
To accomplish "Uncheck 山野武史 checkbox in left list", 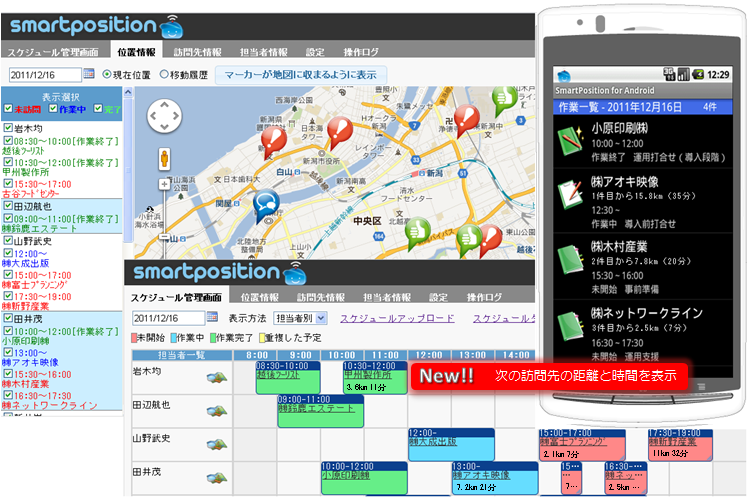I will pos(8,240).
